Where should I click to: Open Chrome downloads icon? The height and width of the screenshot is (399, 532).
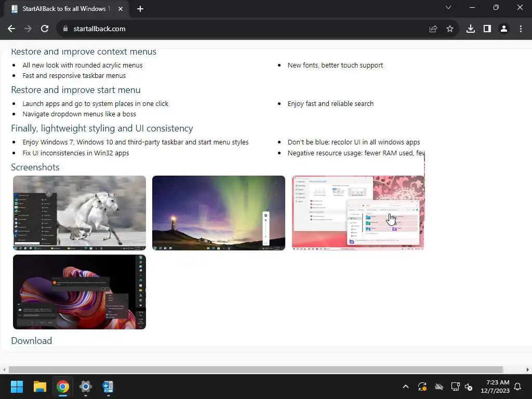point(471,29)
